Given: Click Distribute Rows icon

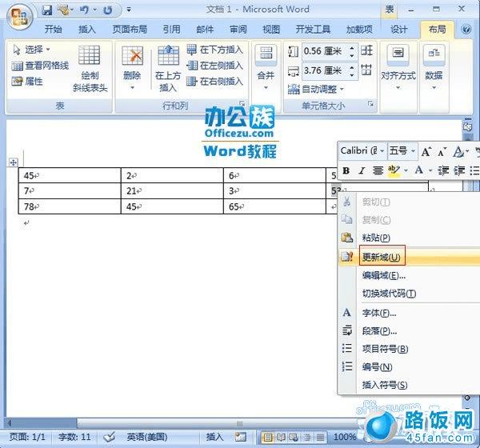Looking at the screenshot, I should (x=366, y=50).
